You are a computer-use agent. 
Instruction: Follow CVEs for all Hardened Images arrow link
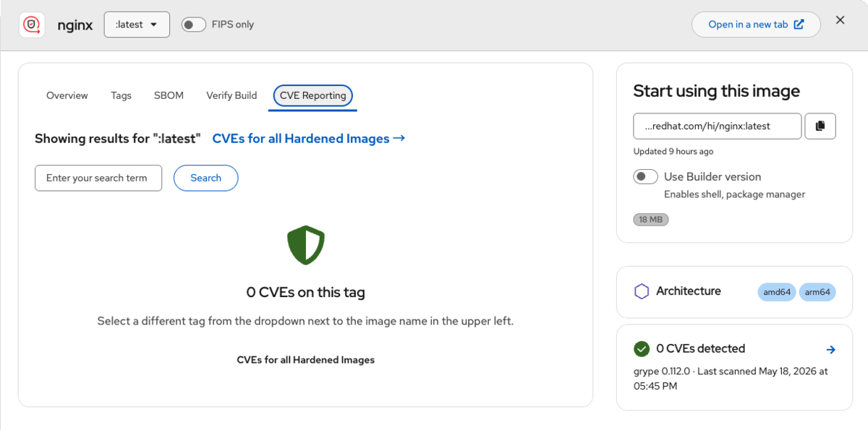coord(308,139)
